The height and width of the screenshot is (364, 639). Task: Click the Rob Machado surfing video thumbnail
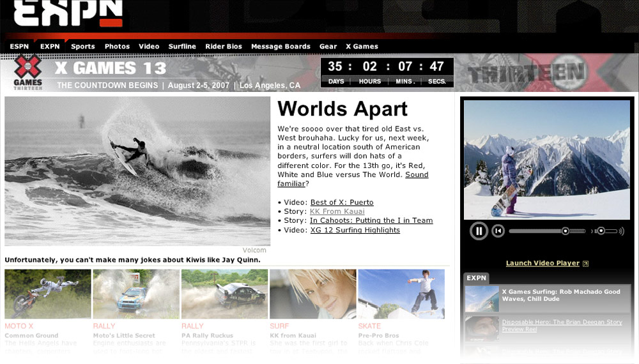482,299
